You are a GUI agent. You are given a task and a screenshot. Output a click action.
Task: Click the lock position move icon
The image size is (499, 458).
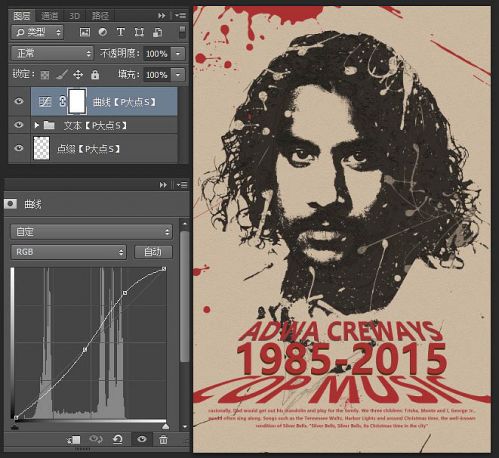[x=78, y=75]
